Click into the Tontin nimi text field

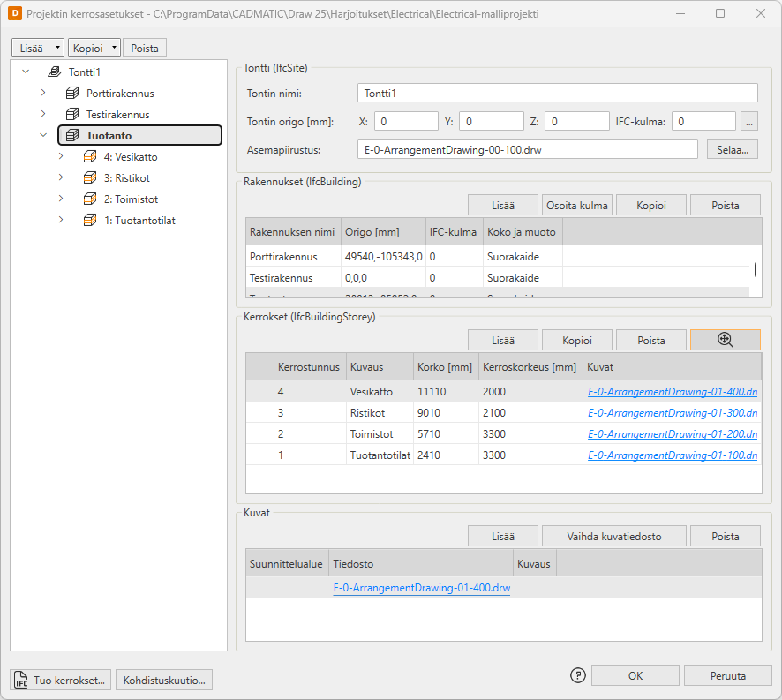click(x=557, y=93)
